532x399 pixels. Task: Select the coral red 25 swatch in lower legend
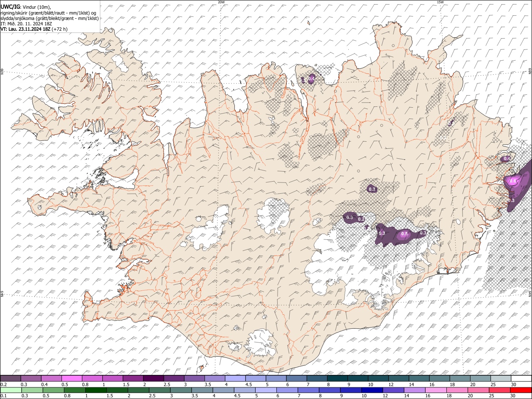(x=500, y=390)
